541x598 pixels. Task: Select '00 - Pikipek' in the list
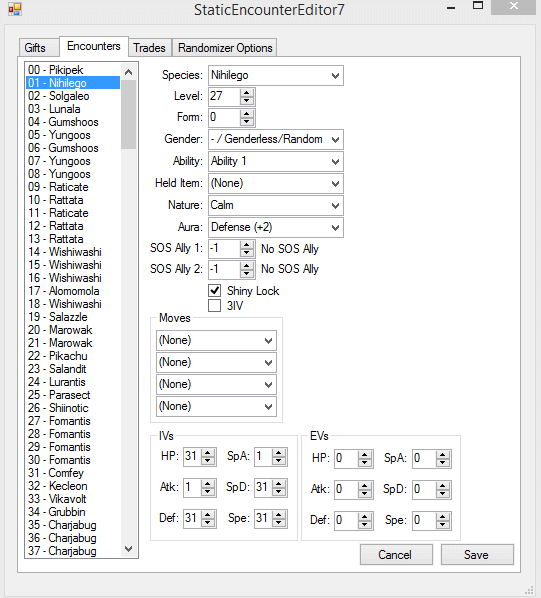point(56,70)
